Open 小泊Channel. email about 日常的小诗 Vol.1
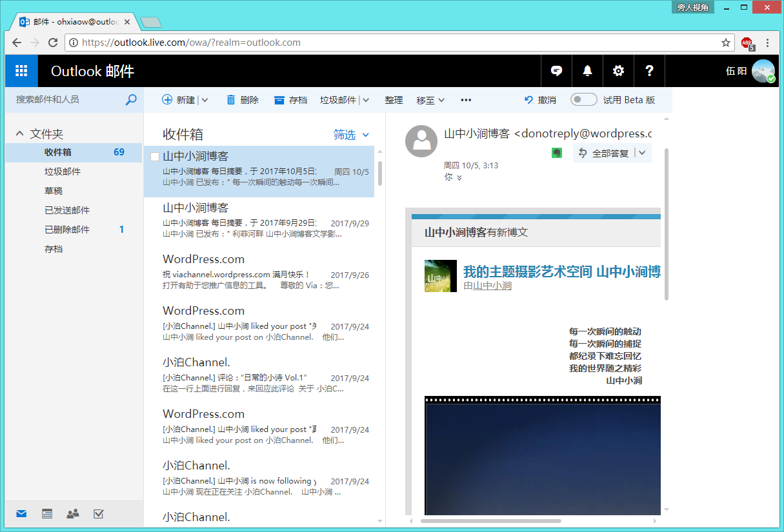 (259, 378)
